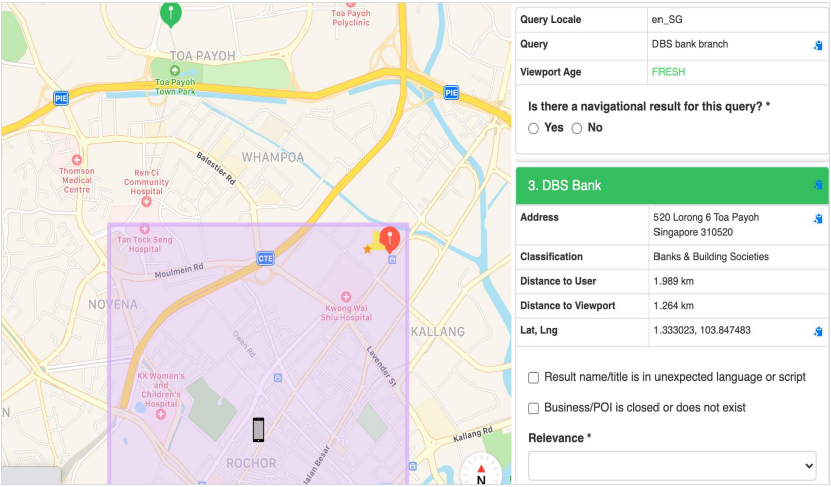Screen dimensions: 831x487
Task: Click the 3. DBS Bank result header
Action: pos(672,185)
